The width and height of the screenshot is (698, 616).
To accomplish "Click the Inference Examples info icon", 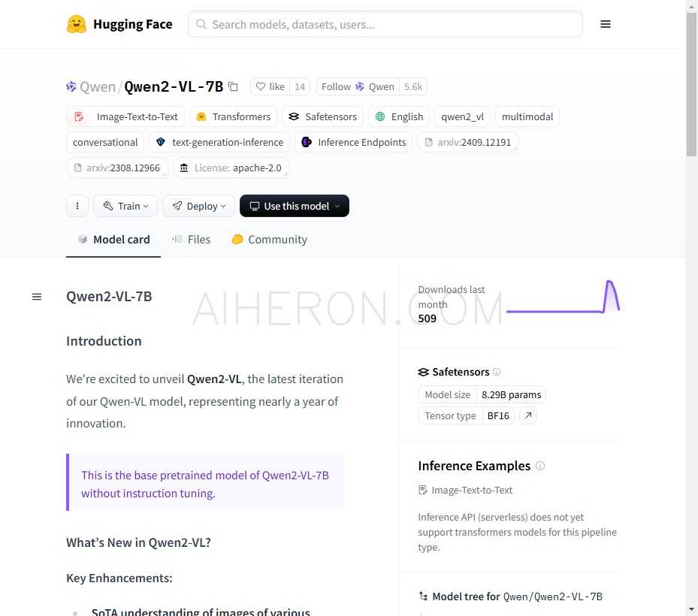I will (540, 466).
